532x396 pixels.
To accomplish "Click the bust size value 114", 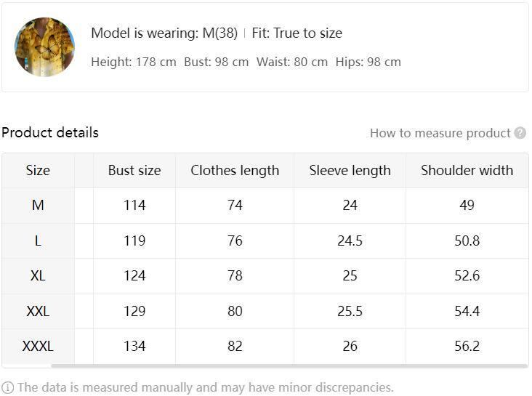I will coord(134,206).
